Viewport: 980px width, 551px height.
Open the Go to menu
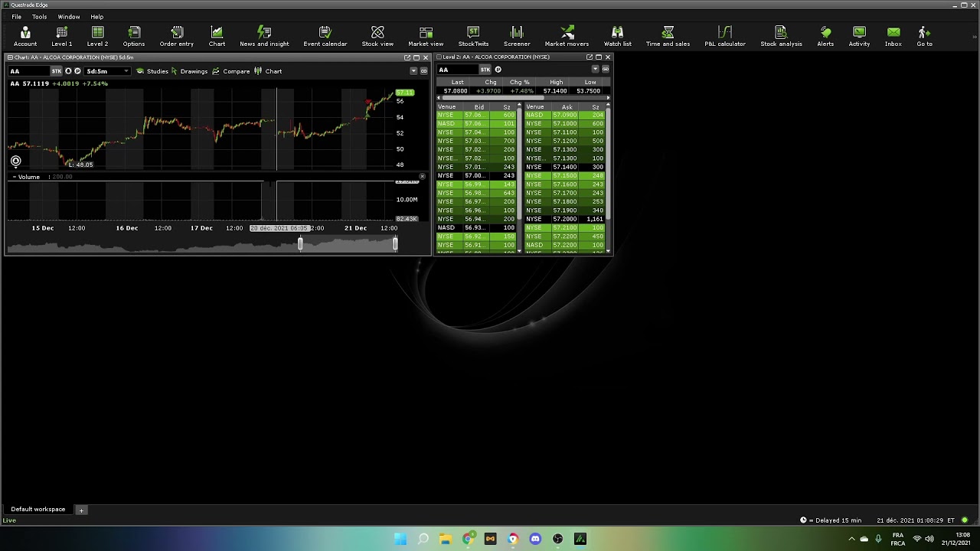924,36
